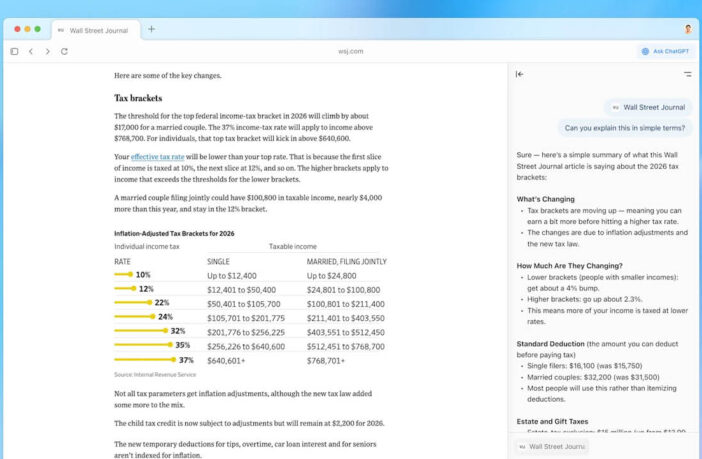Click the 'Single filers: $16,100' bullet
702x459 pixels.
[x=585, y=366]
